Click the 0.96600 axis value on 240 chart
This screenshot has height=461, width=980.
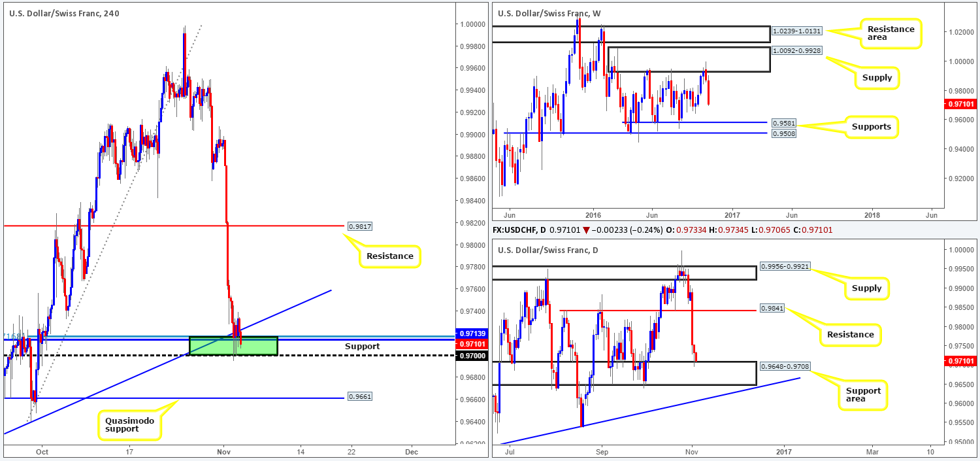471,400
